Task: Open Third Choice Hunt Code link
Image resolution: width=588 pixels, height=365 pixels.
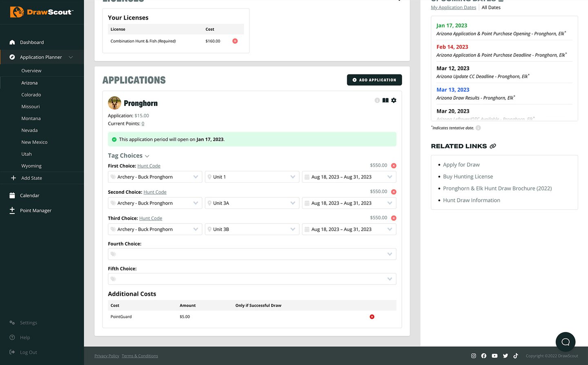Action: pyautogui.click(x=151, y=218)
